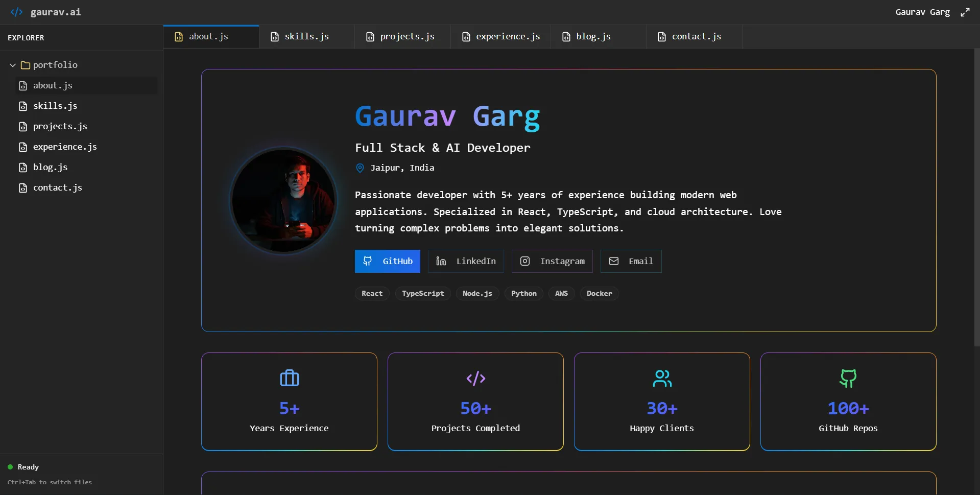Click the briefcase icon above Years Experience

click(290, 378)
